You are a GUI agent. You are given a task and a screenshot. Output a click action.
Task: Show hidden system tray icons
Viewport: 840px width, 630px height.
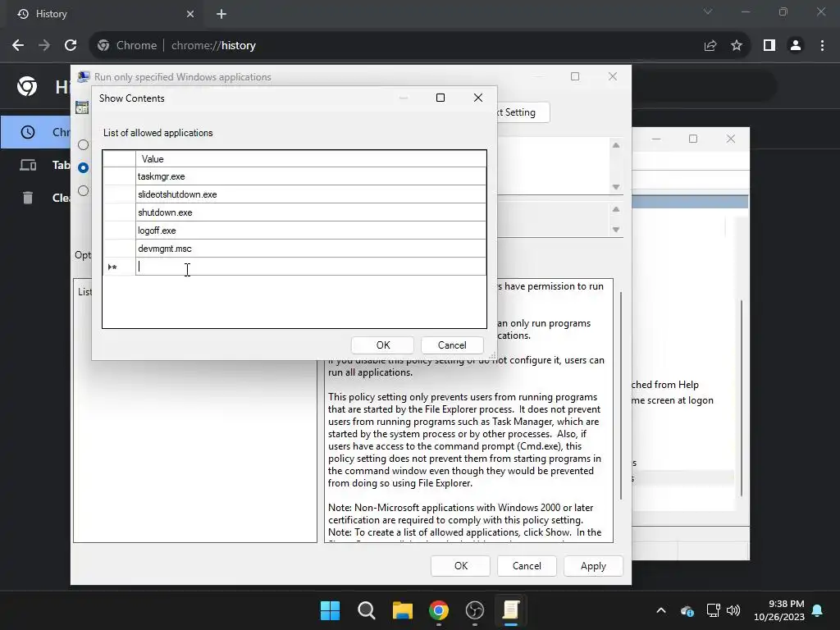point(661,610)
